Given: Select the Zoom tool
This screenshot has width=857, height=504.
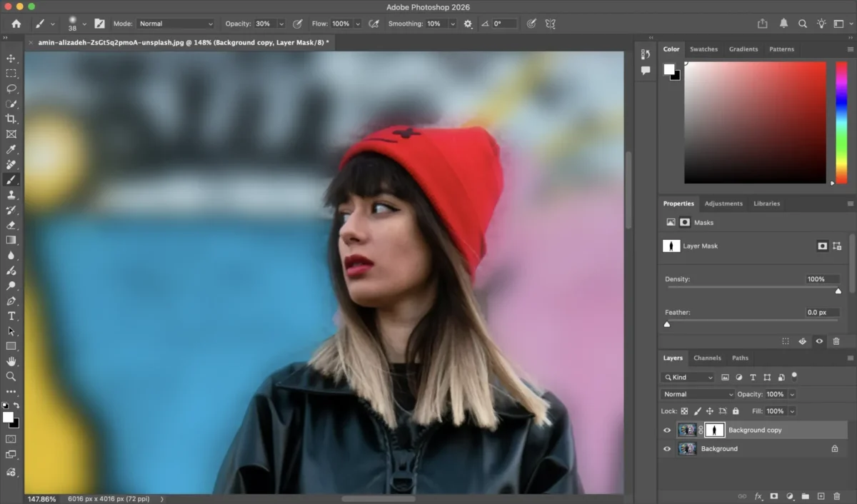Looking at the screenshot, I should tap(11, 376).
